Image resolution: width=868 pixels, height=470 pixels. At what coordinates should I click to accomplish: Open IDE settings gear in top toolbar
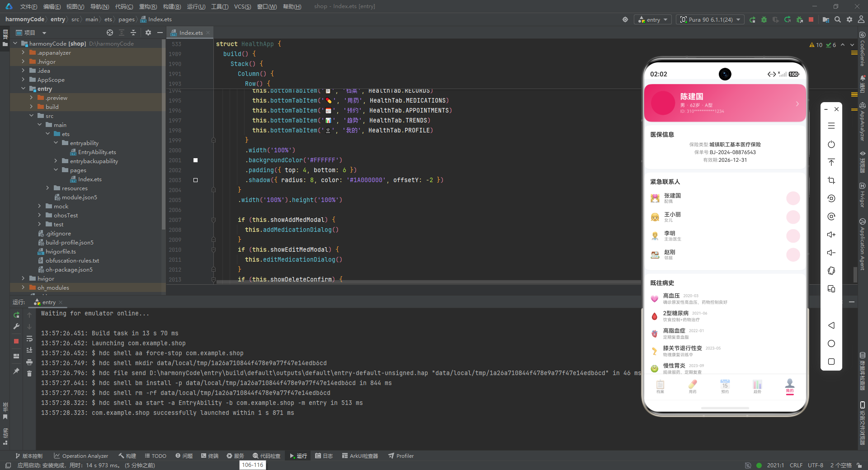point(849,19)
